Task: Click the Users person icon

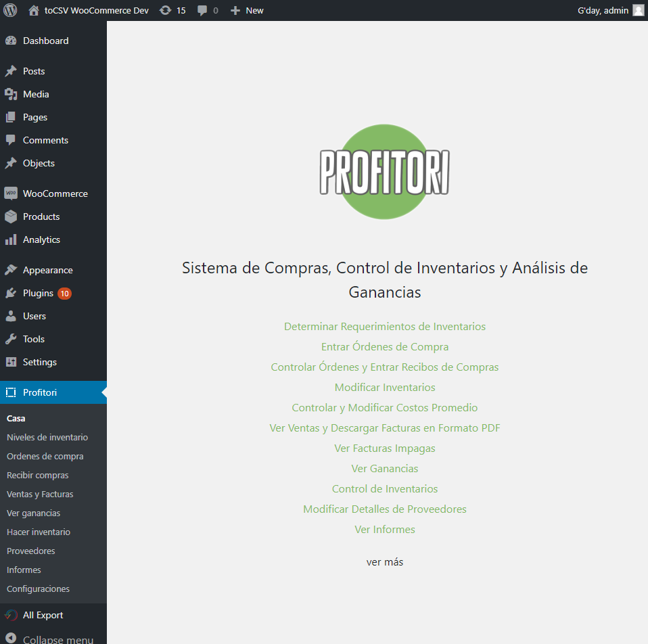Action: pyautogui.click(x=11, y=316)
